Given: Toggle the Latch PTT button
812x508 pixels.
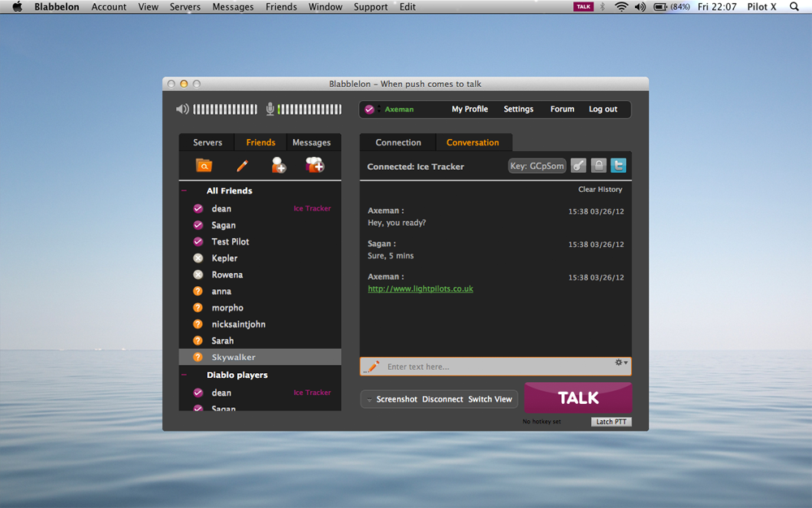Looking at the screenshot, I should pos(611,422).
